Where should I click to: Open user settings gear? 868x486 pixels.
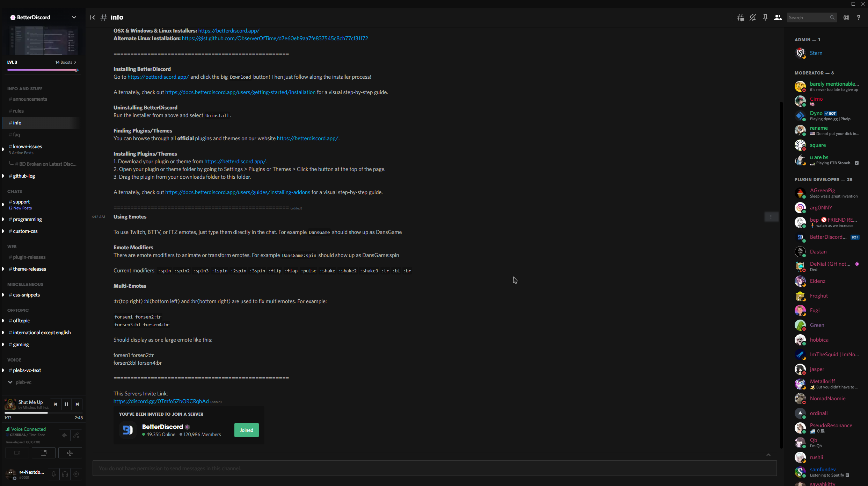76,474
